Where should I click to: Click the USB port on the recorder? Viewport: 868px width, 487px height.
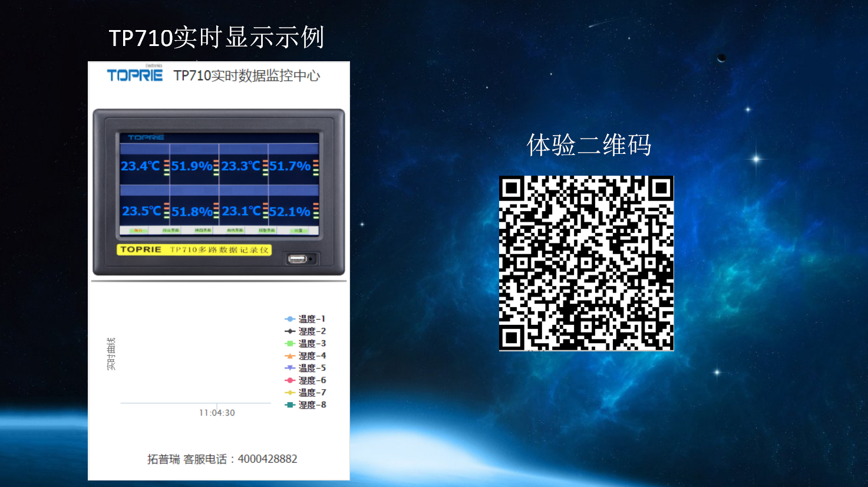tap(298, 259)
